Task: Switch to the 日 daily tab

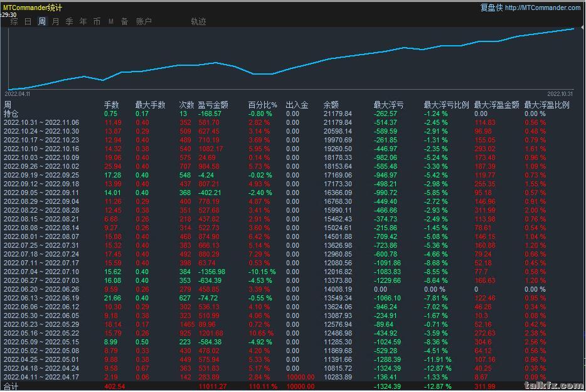Action: tap(28, 22)
